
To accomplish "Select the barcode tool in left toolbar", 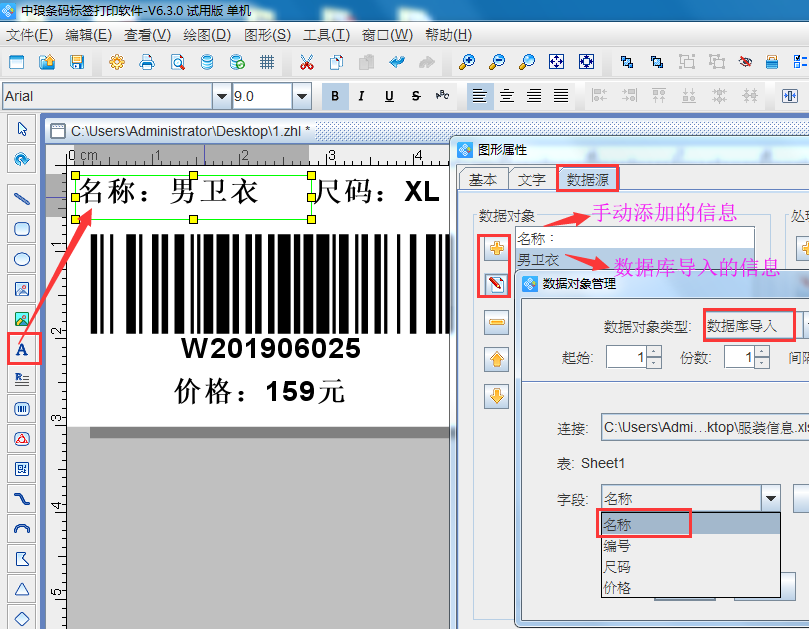I will point(21,409).
